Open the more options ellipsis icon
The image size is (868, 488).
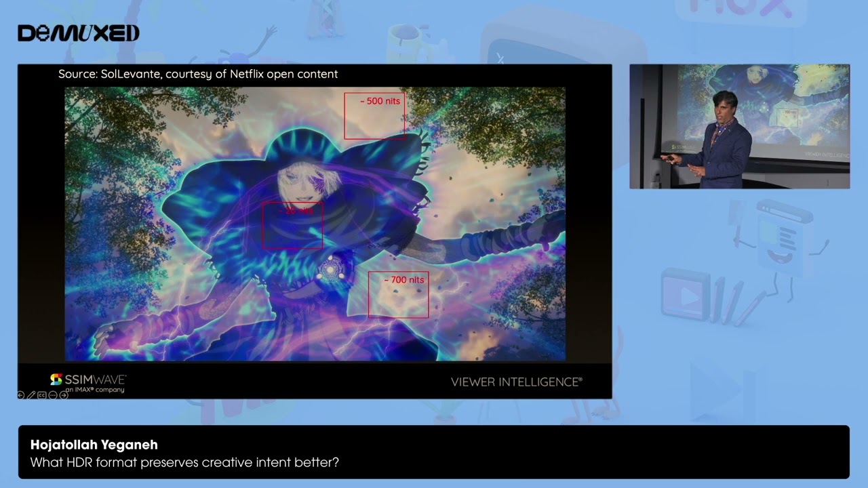(x=53, y=395)
